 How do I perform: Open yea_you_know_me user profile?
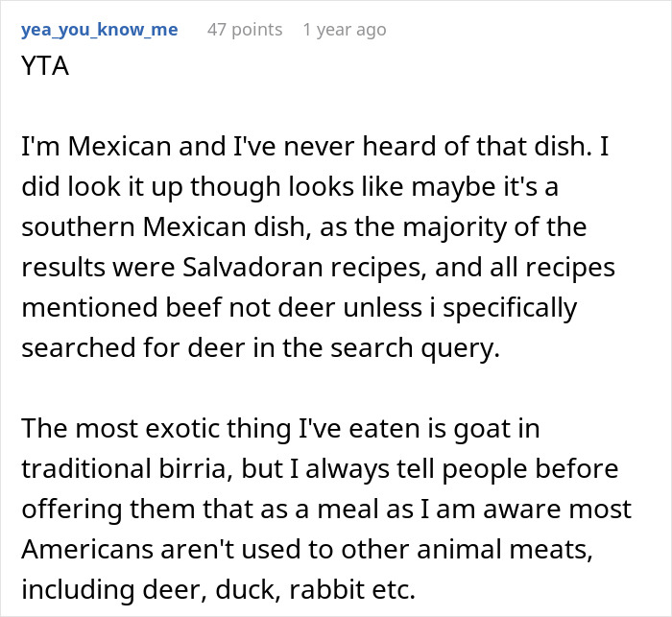[x=98, y=30]
